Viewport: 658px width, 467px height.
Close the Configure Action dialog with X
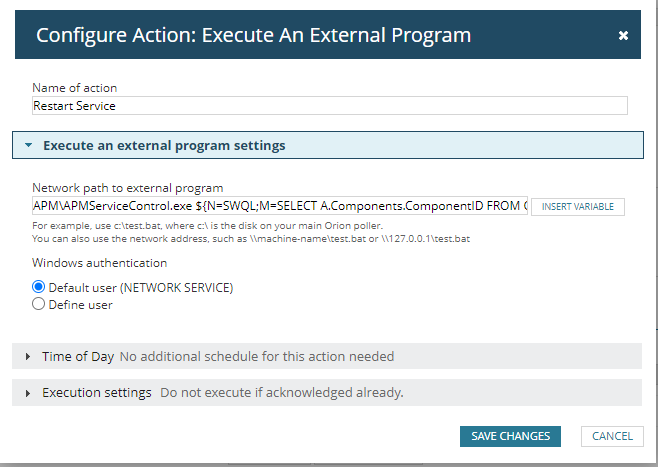[x=623, y=36]
